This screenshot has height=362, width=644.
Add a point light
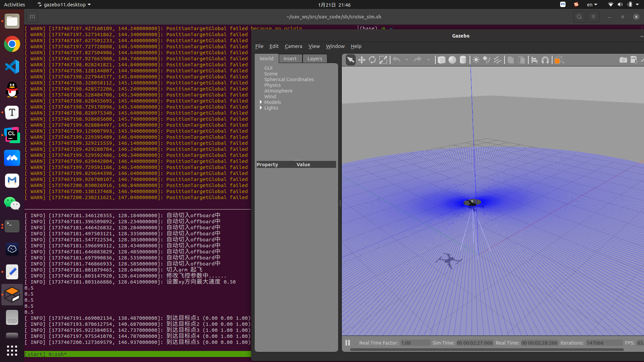click(x=476, y=60)
